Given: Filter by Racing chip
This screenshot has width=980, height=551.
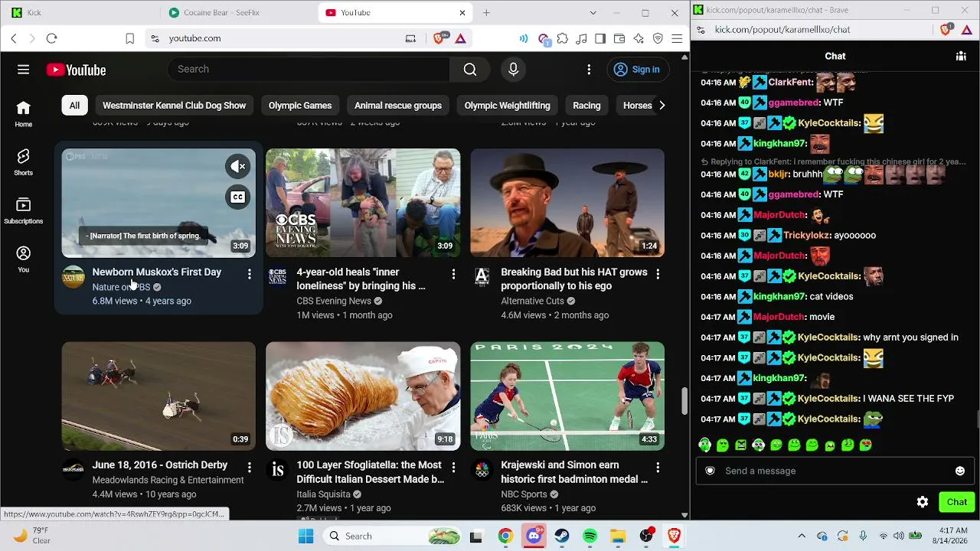Looking at the screenshot, I should coord(586,106).
